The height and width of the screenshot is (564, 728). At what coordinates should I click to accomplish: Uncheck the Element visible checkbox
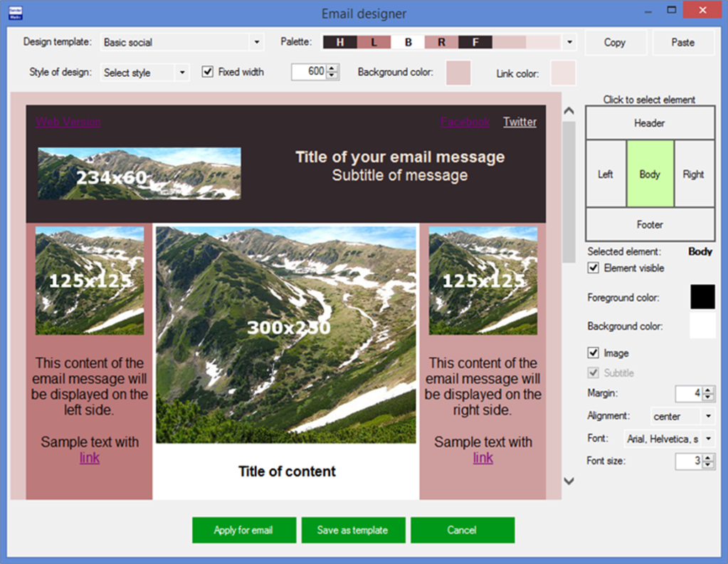[594, 268]
